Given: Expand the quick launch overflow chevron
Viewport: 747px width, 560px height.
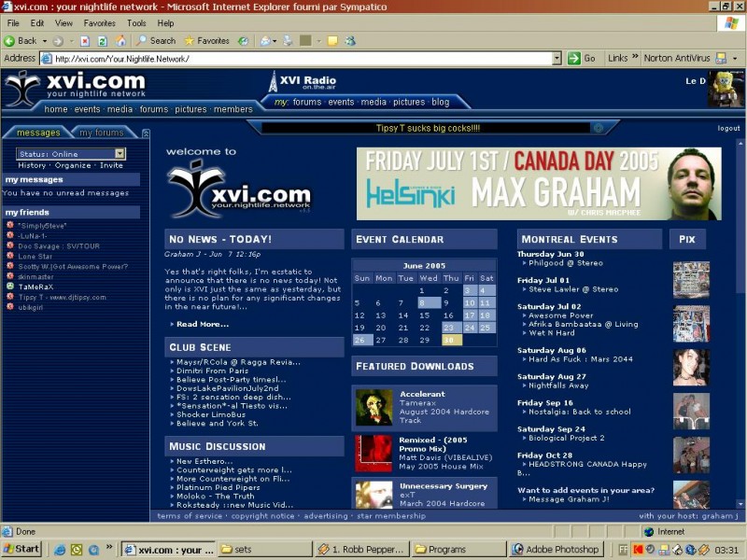Looking at the screenshot, I should point(109,547).
